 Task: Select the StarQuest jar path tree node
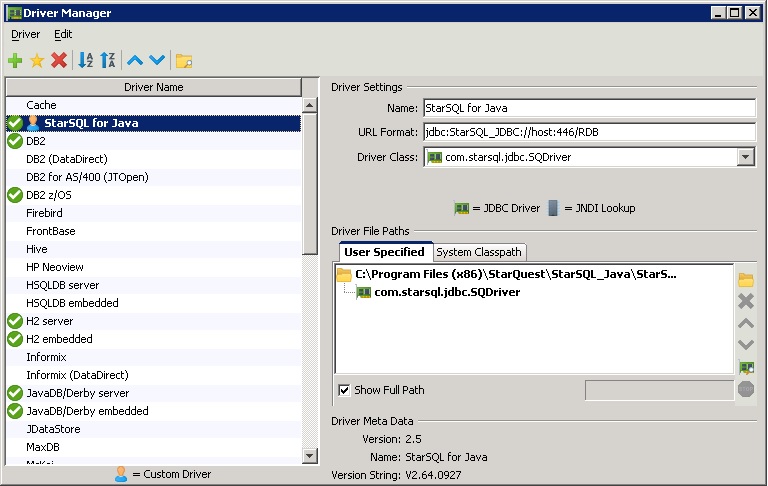click(x=515, y=274)
